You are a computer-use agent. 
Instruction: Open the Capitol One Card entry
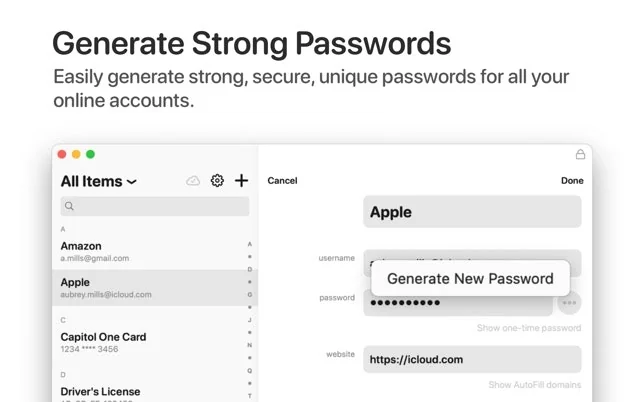[150, 342]
